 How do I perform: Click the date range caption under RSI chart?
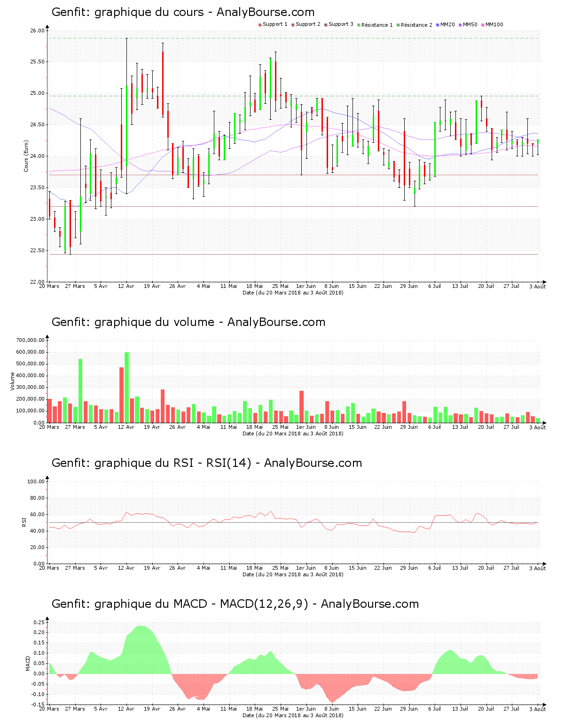[293, 574]
